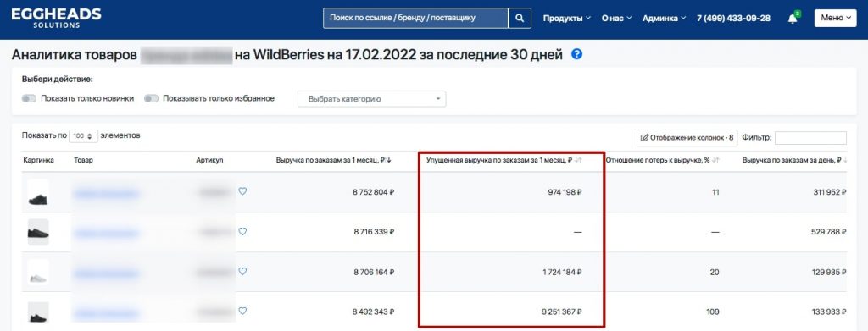Viewport: 868px width, 331px height.
Task: Open the 'Меню' dropdown button
Action: [x=835, y=19]
